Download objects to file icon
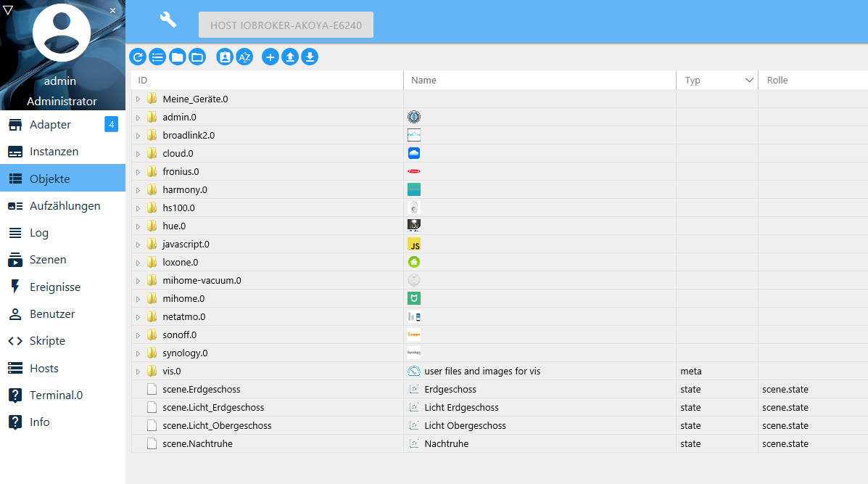 click(310, 57)
